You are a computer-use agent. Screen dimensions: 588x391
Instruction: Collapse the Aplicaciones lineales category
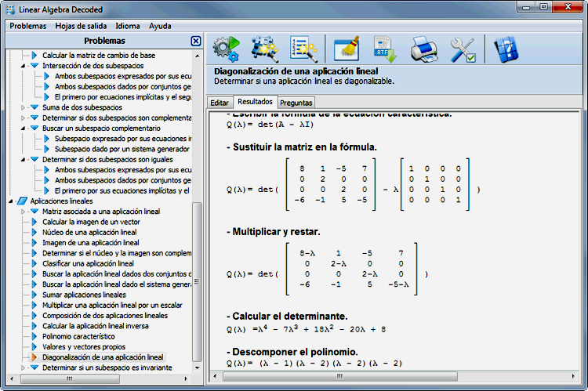[x=11, y=201]
